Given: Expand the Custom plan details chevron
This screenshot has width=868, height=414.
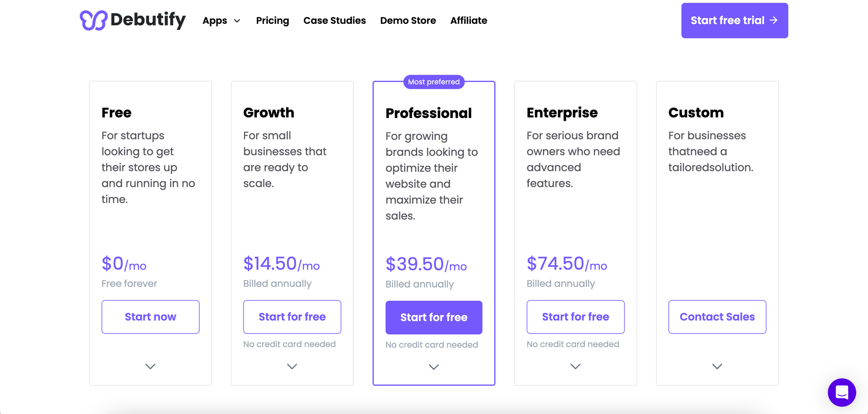Looking at the screenshot, I should [717, 366].
